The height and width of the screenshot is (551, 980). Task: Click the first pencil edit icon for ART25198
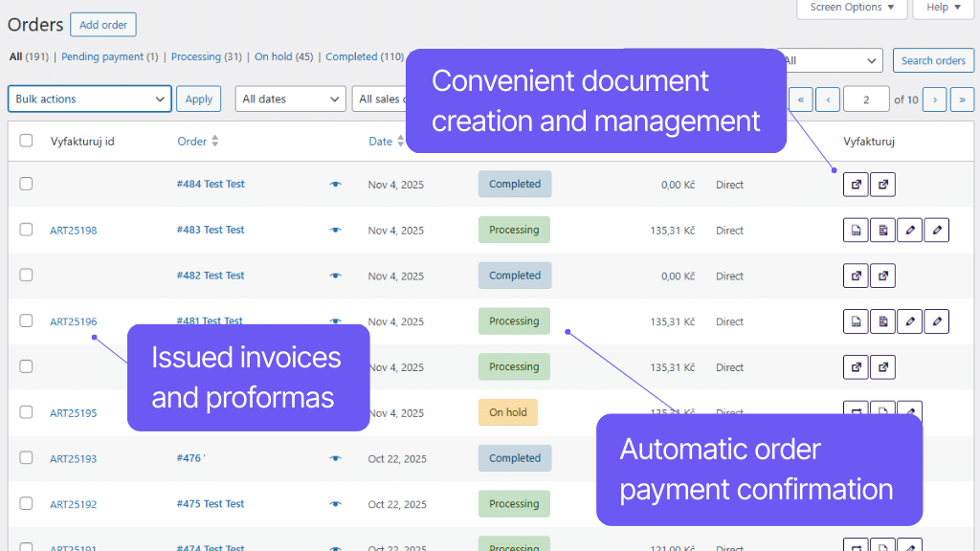909,230
